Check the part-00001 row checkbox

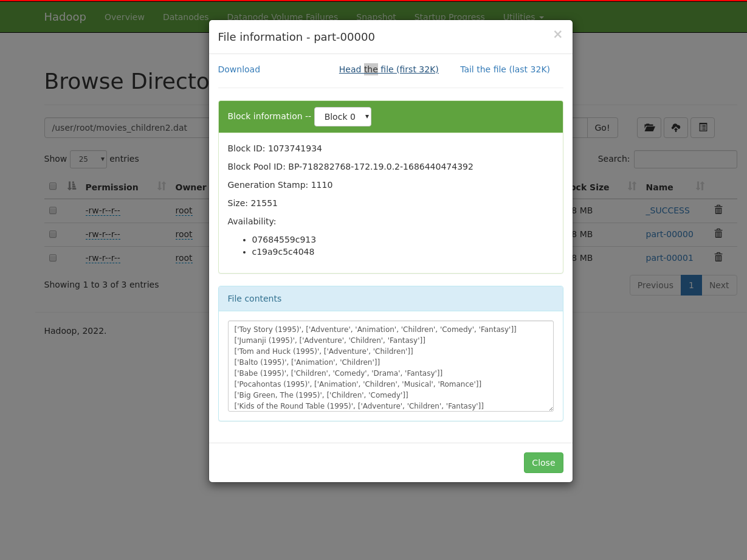tap(53, 258)
